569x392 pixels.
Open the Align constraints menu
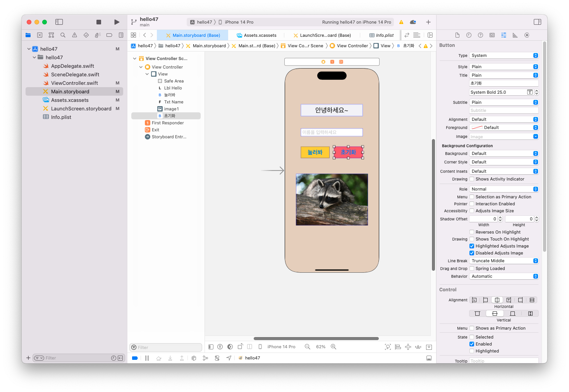(x=398, y=347)
